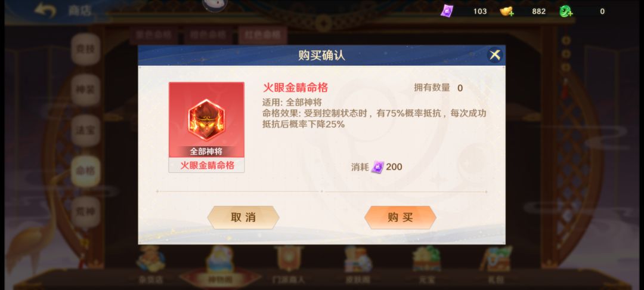Tap the purple ticket currency icon
The height and width of the screenshot is (290, 644).
[x=447, y=11]
